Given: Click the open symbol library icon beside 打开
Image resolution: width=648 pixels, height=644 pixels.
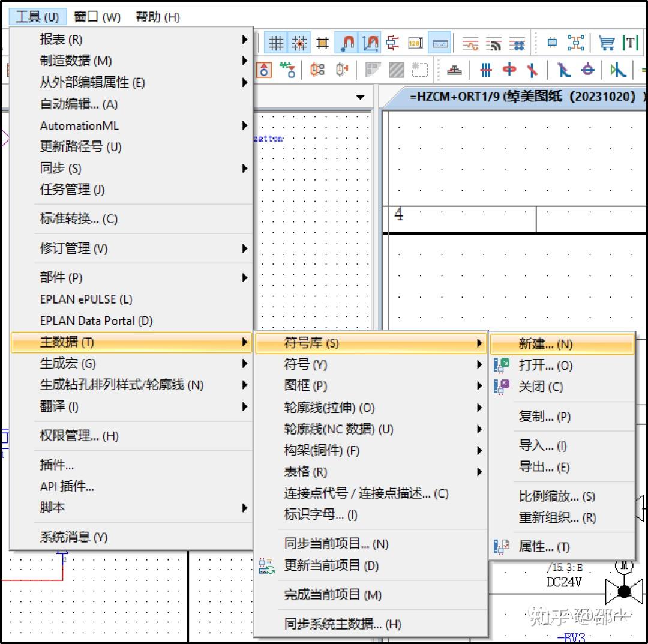Looking at the screenshot, I should [502, 365].
